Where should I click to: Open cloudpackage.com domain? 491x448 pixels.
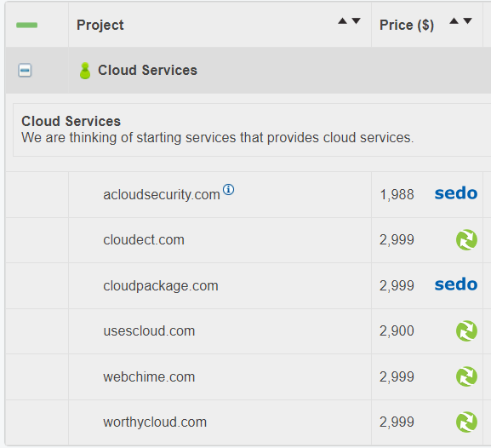[x=161, y=286]
